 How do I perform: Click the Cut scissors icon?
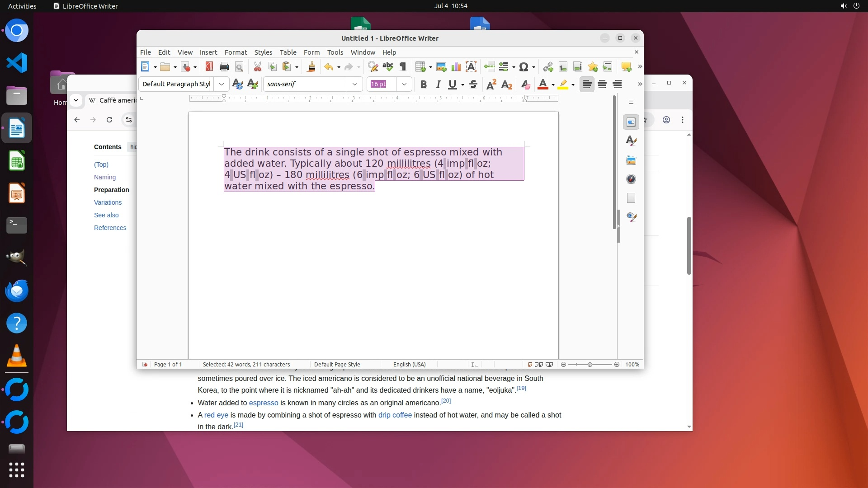[x=257, y=67]
